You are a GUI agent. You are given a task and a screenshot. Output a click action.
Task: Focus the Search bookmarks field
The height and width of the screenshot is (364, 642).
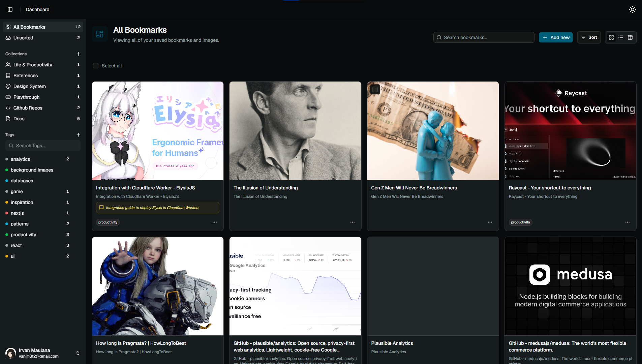click(484, 37)
